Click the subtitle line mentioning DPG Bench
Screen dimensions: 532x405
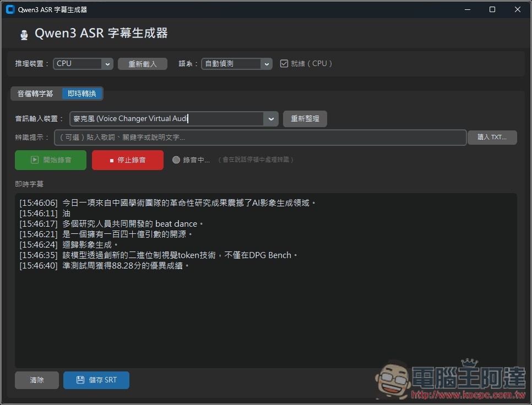coord(159,255)
